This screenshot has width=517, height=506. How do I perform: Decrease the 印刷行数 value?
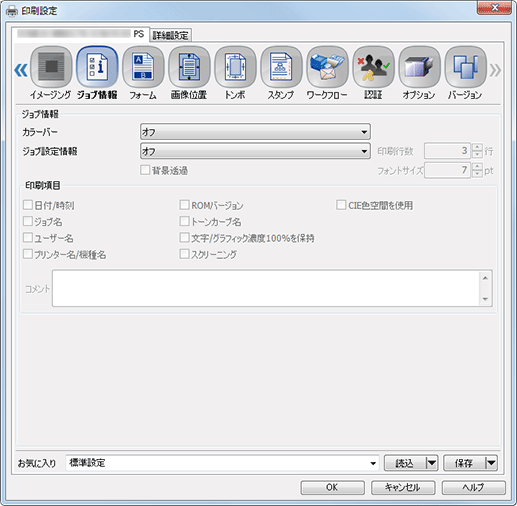[478, 154]
